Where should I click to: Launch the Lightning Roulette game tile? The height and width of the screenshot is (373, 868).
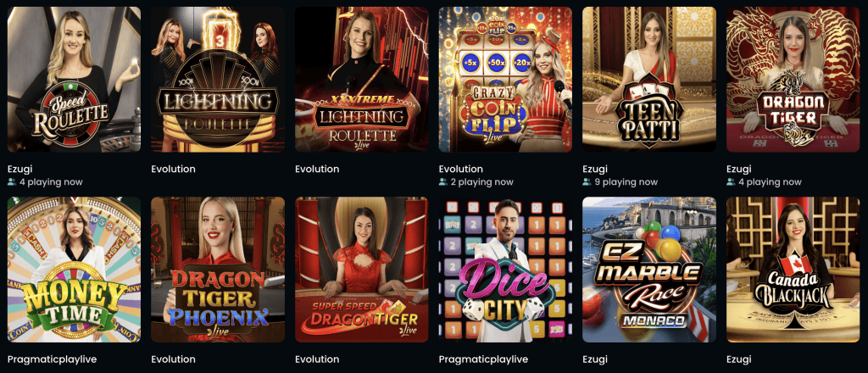click(218, 79)
